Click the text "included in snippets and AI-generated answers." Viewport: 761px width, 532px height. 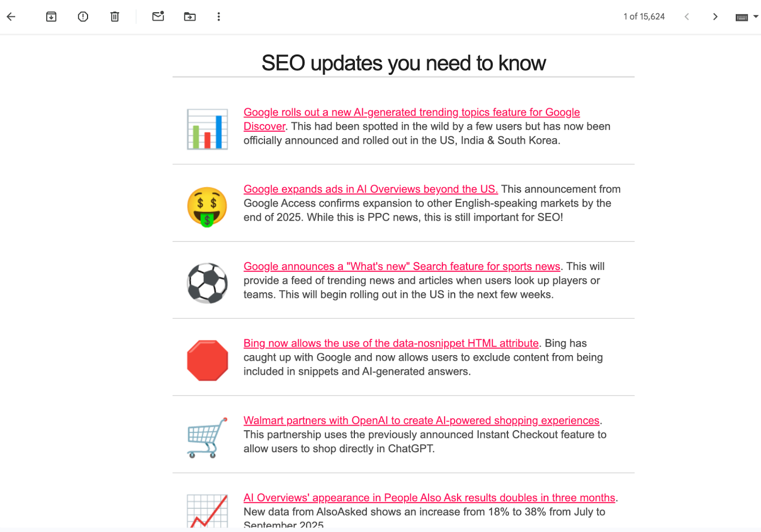coord(357,371)
